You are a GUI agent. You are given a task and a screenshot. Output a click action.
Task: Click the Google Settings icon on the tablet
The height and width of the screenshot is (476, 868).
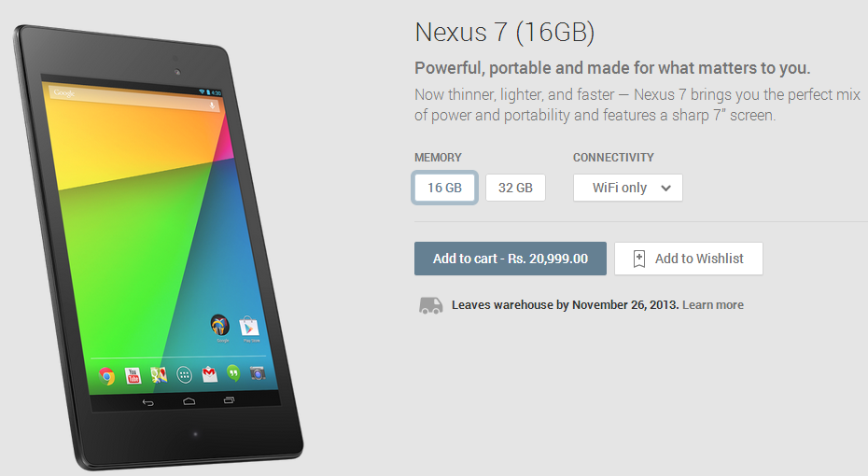[219, 325]
